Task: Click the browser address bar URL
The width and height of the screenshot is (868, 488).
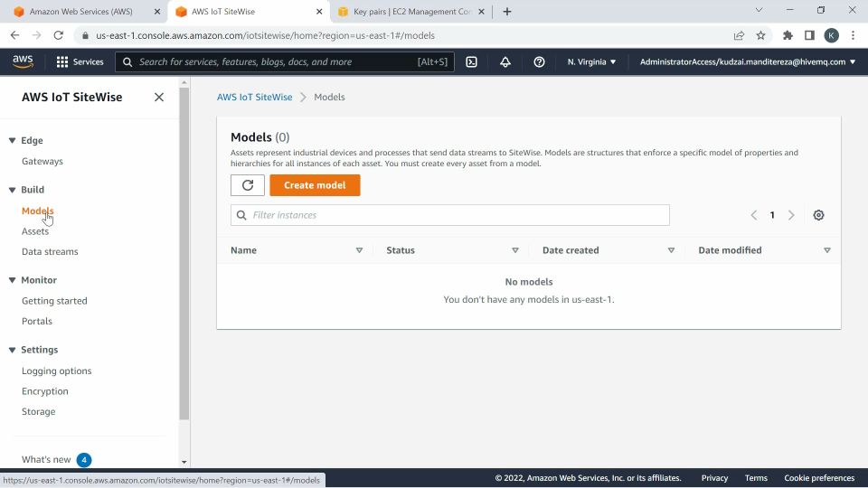Action: click(265, 35)
